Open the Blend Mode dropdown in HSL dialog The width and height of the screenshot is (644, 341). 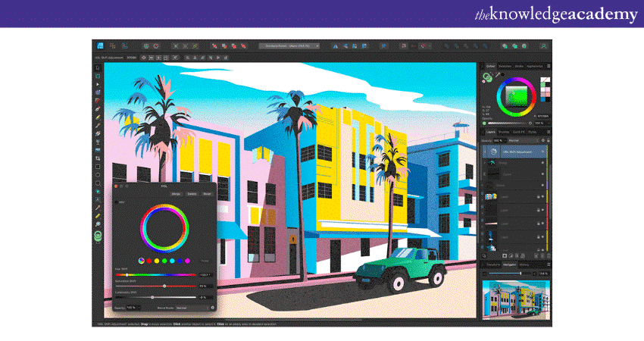190,307
